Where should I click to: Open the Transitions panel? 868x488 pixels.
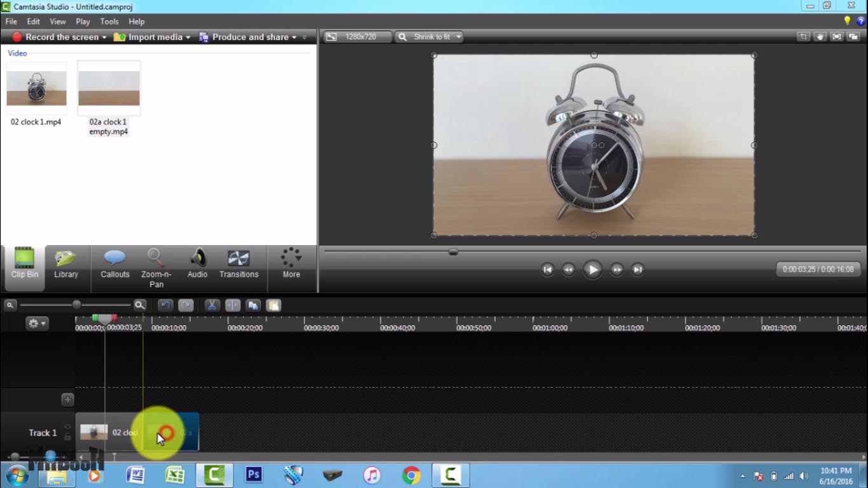point(239,266)
